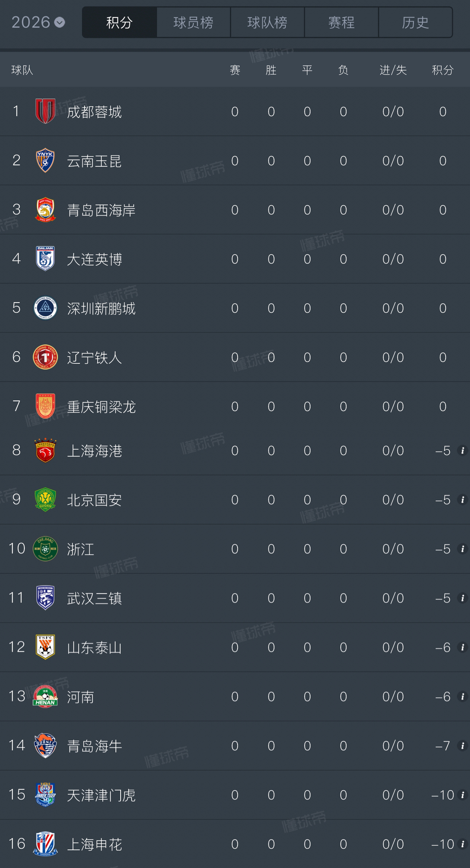Click the 大连英博 team logo
This screenshot has width=470, height=868.
(45, 259)
